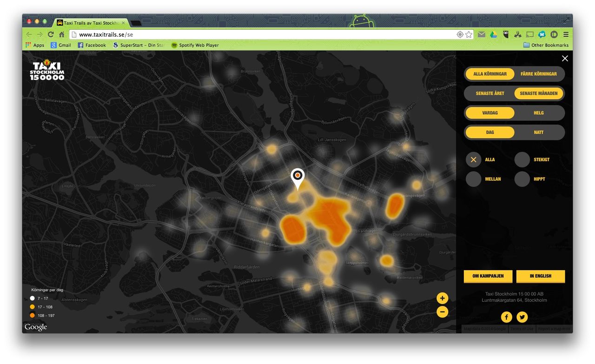
Task: Switch language with IN ENGLISH button
Action: (541, 276)
